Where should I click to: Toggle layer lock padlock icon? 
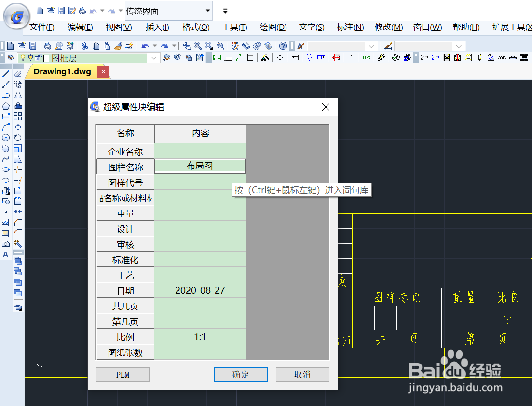pos(39,58)
